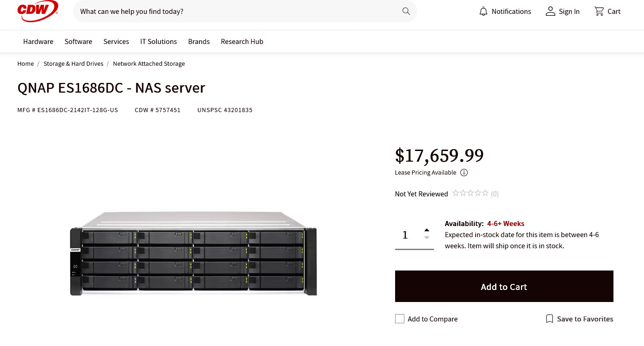Check the Add to Compare checkbox
This screenshot has height=346, width=644.
[x=400, y=319]
